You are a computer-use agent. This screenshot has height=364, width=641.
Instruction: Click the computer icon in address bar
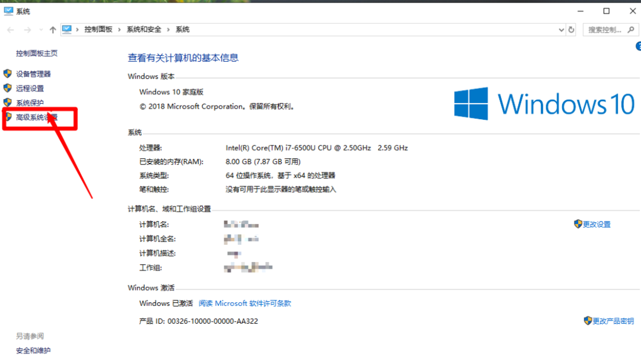[66, 29]
